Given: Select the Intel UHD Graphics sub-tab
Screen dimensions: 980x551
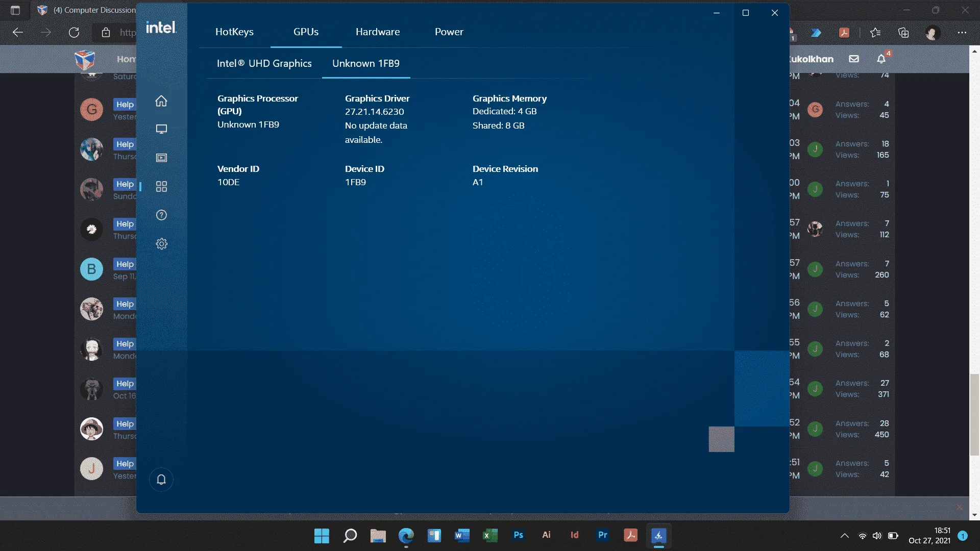Looking at the screenshot, I should pyautogui.click(x=264, y=63).
